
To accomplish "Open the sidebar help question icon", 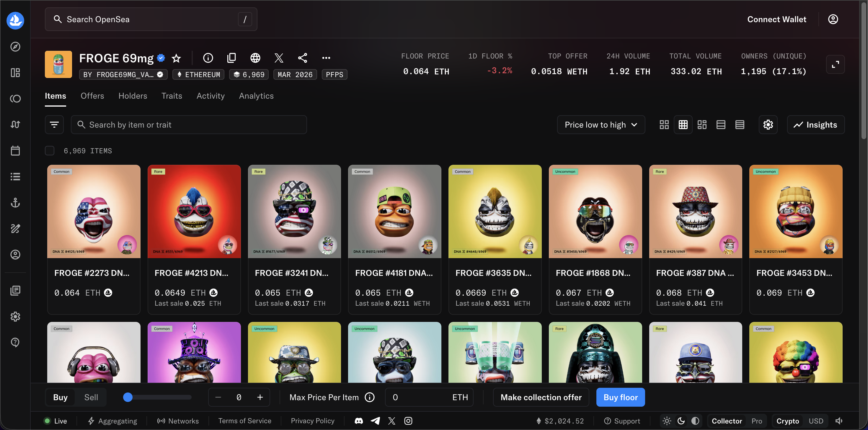I will click(x=15, y=342).
